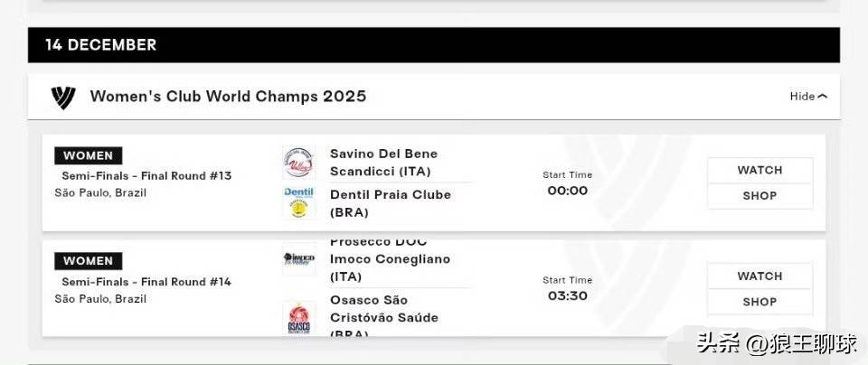
Task: Open Women's Club World Champs 2025 title
Action: tap(228, 97)
